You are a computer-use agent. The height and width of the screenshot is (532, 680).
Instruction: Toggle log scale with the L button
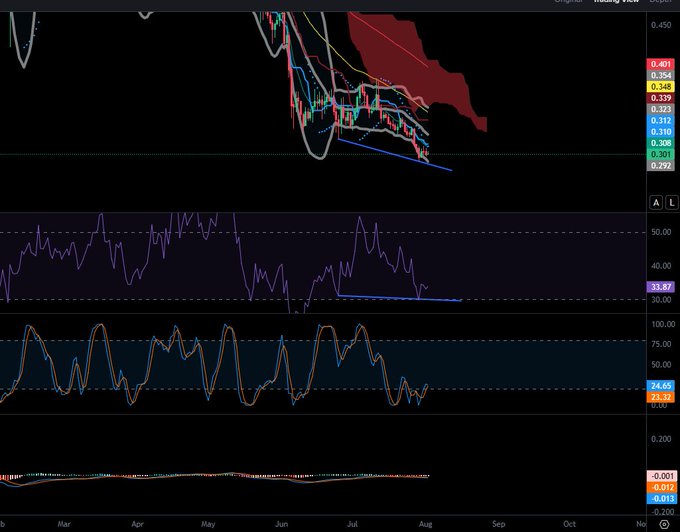tap(672, 202)
